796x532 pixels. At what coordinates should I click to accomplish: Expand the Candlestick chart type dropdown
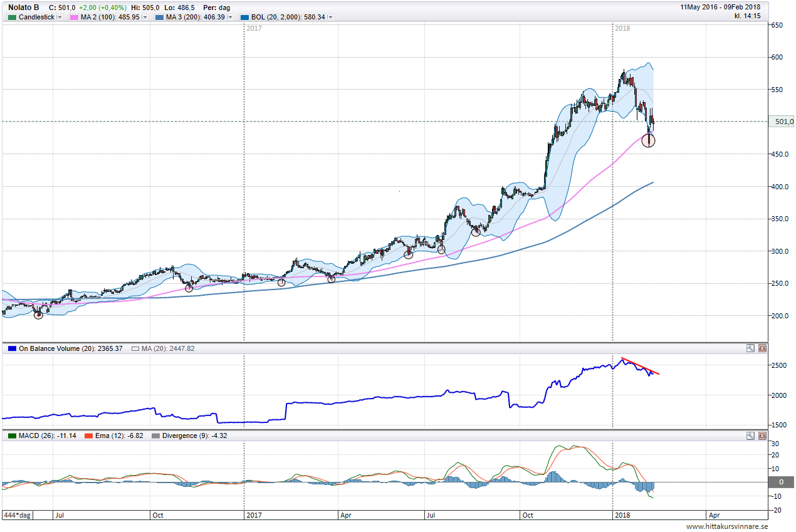coord(60,18)
